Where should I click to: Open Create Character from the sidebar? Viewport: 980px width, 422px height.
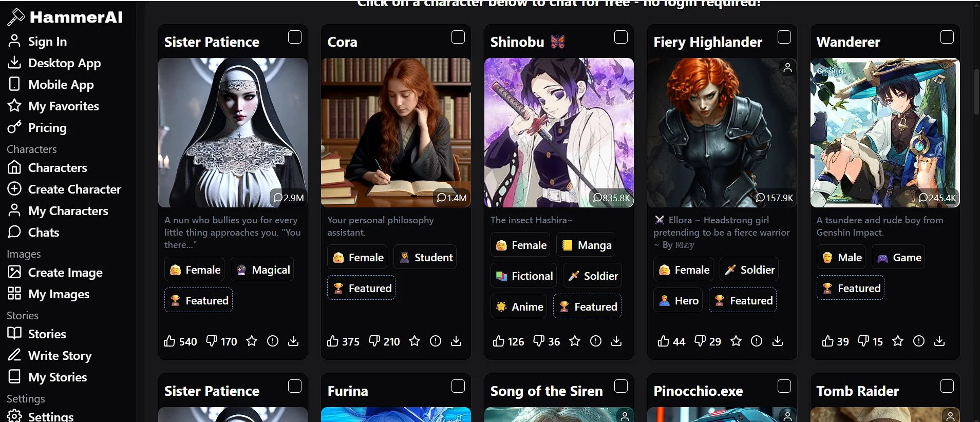(x=65, y=189)
